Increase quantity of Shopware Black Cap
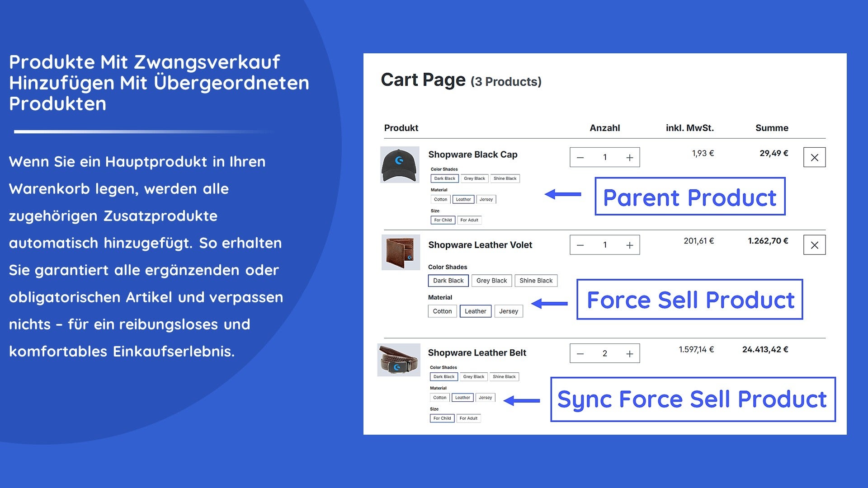 629,158
